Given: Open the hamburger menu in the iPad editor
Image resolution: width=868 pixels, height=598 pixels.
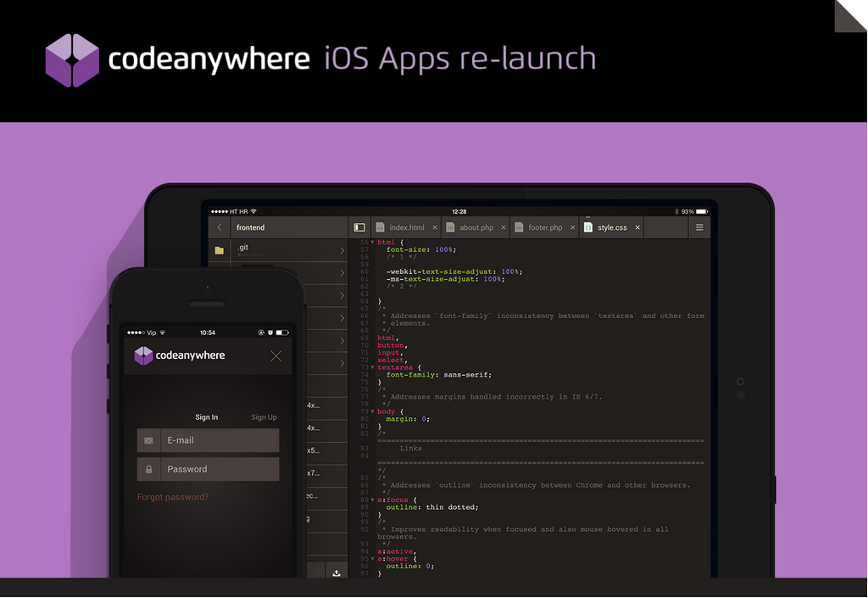Looking at the screenshot, I should tap(699, 227).
